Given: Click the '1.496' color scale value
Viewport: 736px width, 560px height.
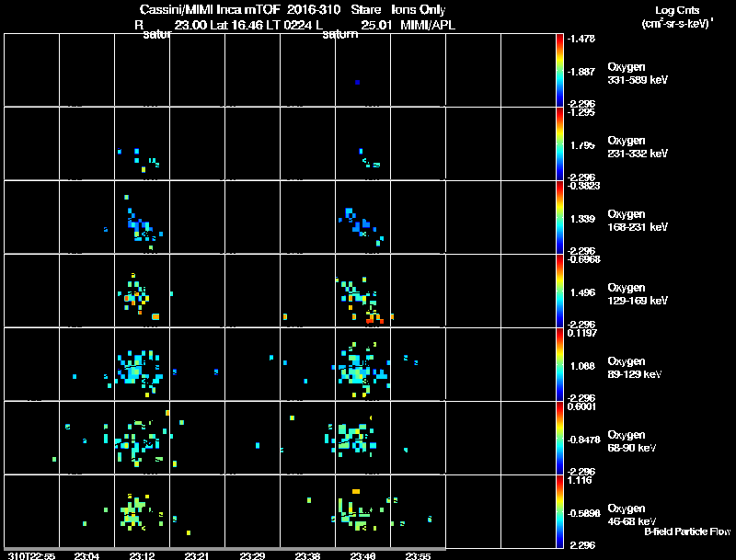Looking at the screenshot, I should tap(582, 292).
